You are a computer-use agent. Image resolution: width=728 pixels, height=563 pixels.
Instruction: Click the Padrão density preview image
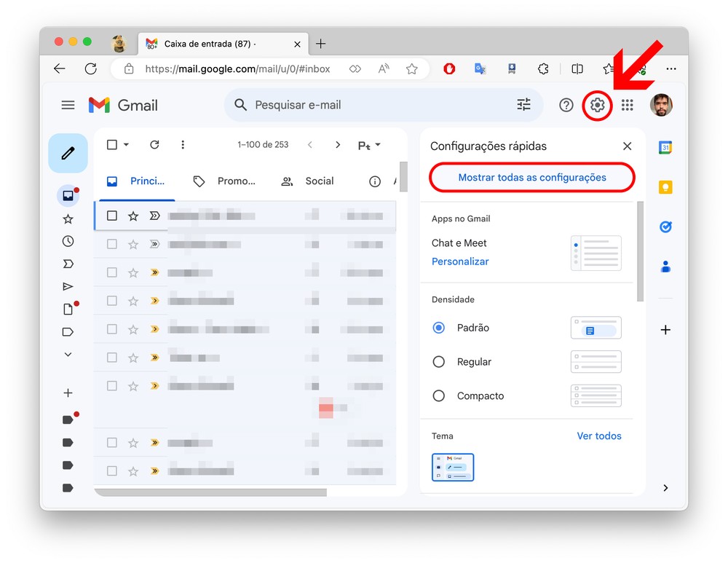click(596, 328)
